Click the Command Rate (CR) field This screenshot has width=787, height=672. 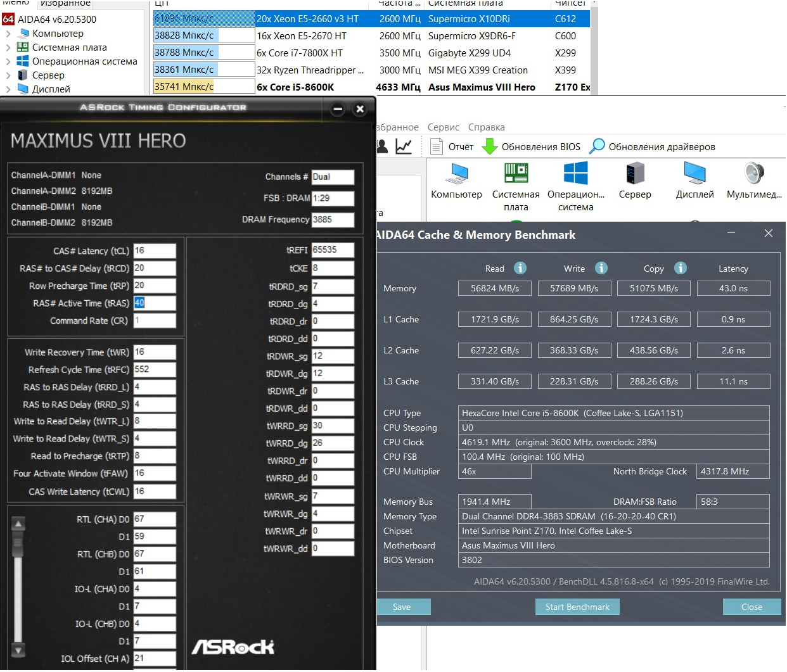point(155,320)
